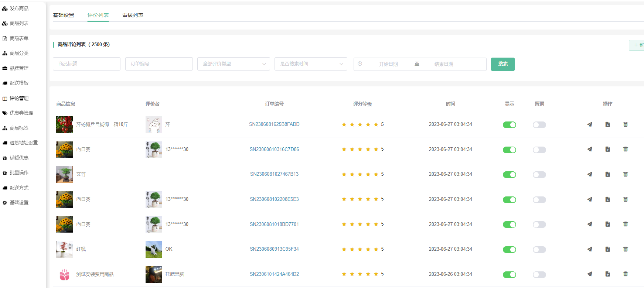This screenshot has height=288, width=644.
Task: Toggle 显示 switch in the 红枫 row
Action: (x=509, y=250)
